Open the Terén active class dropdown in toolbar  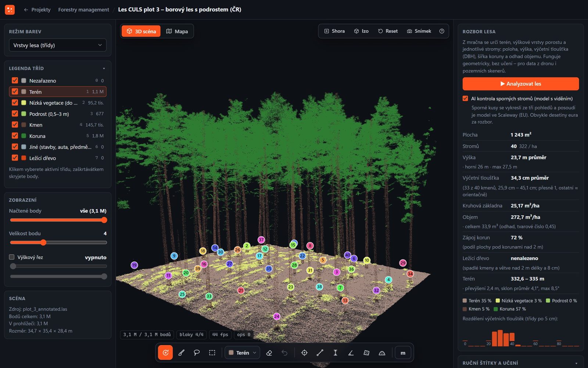242,353
